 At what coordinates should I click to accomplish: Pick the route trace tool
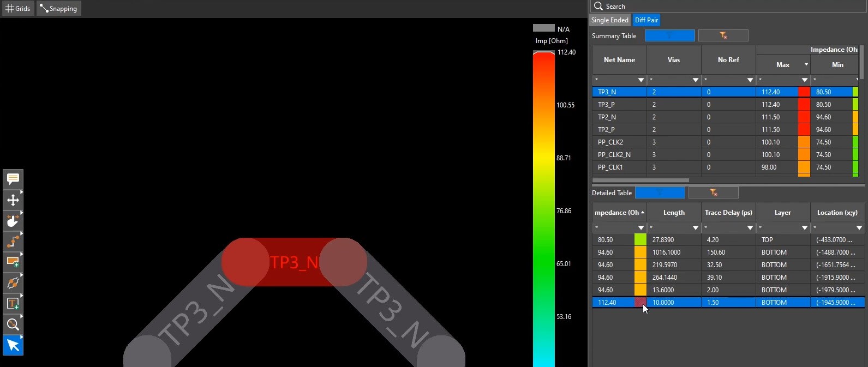coord(13,241)
